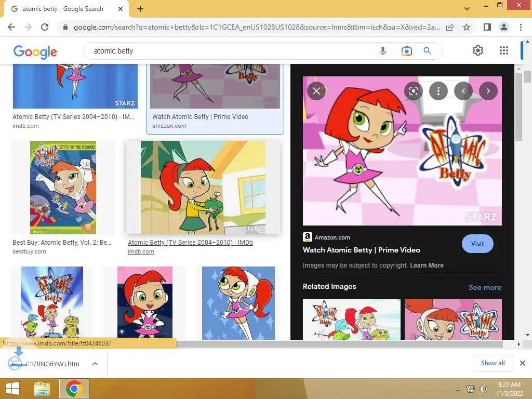Click the Visit button

pyautogui.click(x=477, y=244)
